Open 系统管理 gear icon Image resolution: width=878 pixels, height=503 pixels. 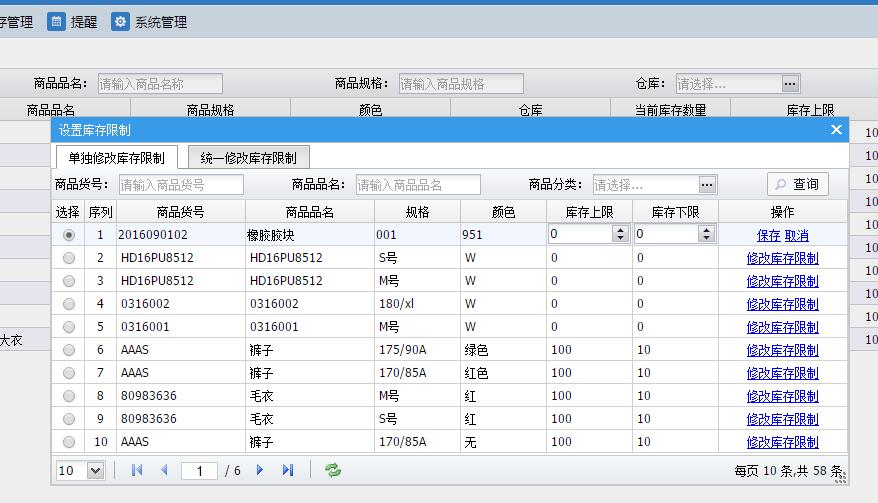coord(120,21)
